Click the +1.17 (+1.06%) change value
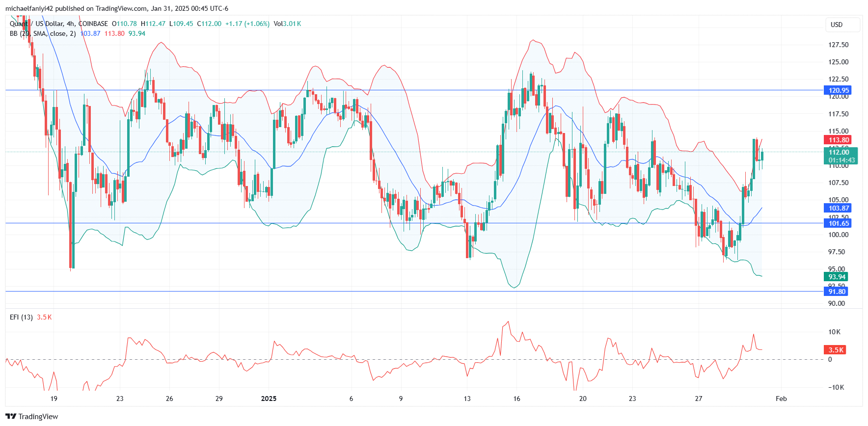The image size is (868, 426). [247, 24]
